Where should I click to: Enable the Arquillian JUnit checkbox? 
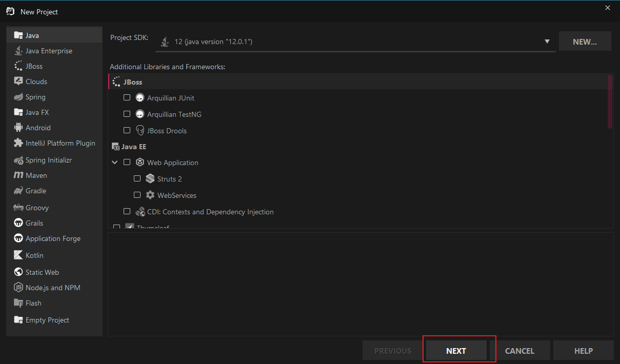[x=127, y=97]
